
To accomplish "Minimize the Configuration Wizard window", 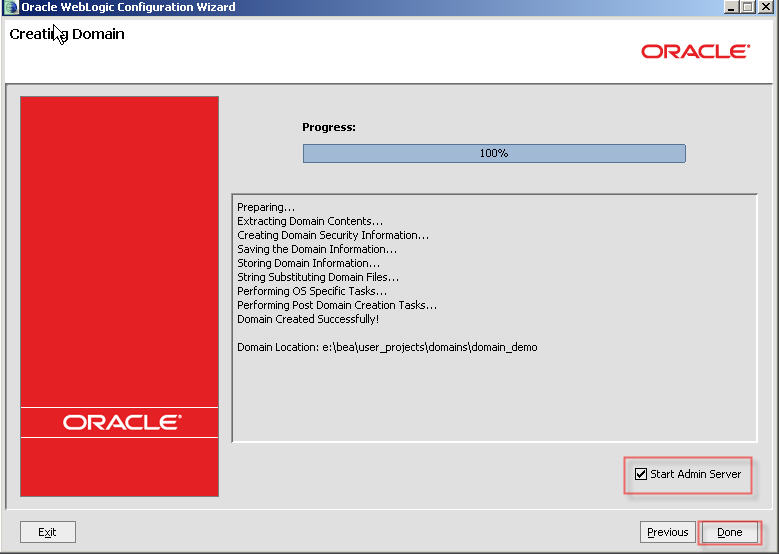I will (x=731, y=7).
